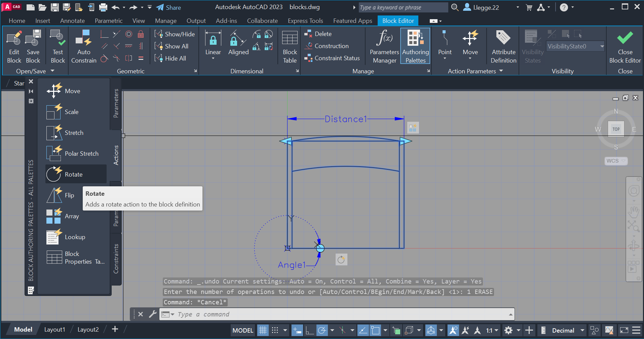The height and width of the screenshot is (339, 644).
Task: Toggle the drawing grid display in status bar
Action: 263,330
